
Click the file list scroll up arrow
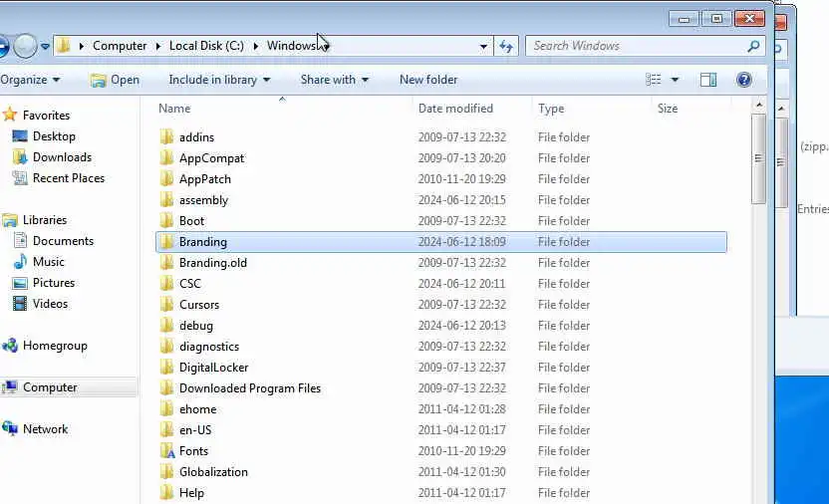pos(758,106)
